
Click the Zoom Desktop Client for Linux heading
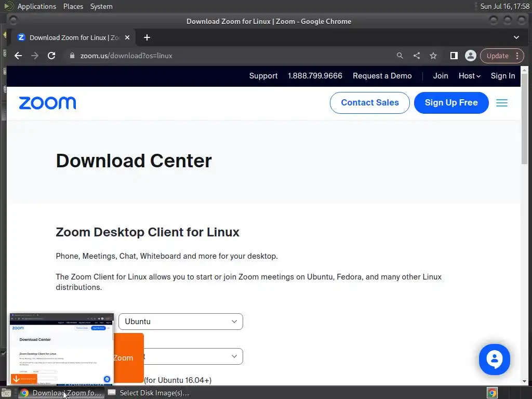coord(148,232)
